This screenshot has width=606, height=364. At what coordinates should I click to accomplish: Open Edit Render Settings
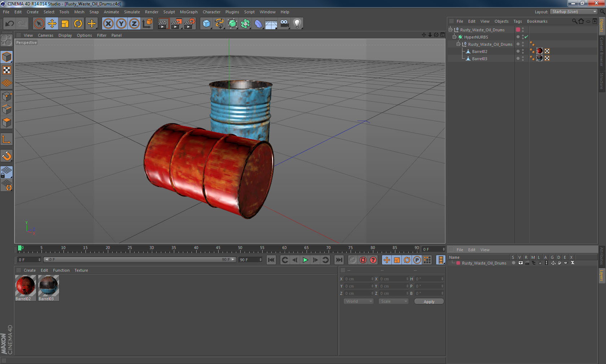click(x=190, y=24)
